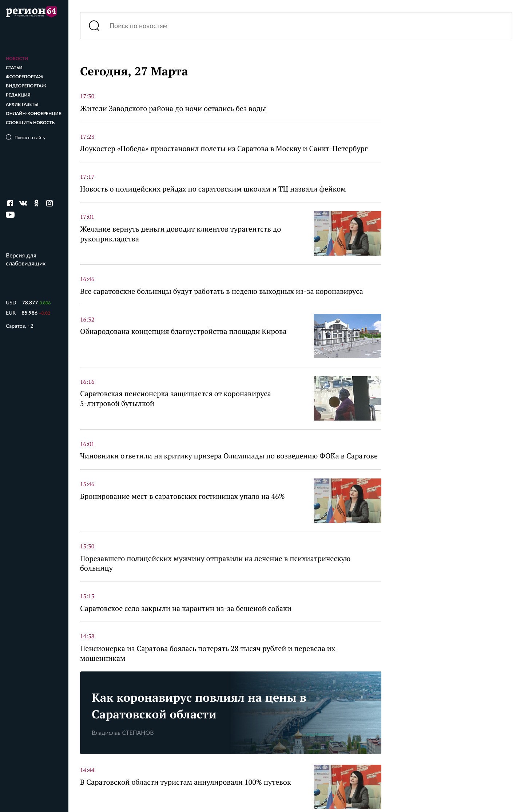Open the Odnoklassniki social icon
The width and height of the screenshot is (524, 812).
pyautogui.click(x=36, y=203)
